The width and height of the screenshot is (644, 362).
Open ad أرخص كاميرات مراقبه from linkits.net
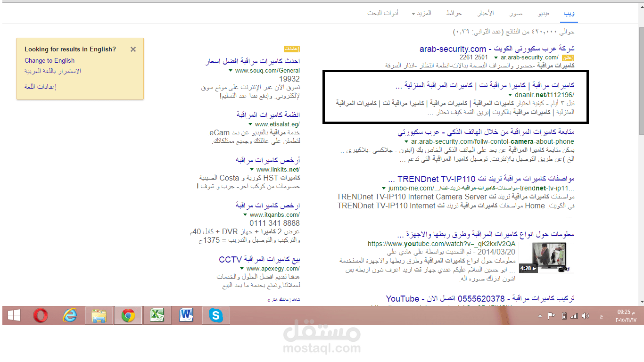pos(268,160)
